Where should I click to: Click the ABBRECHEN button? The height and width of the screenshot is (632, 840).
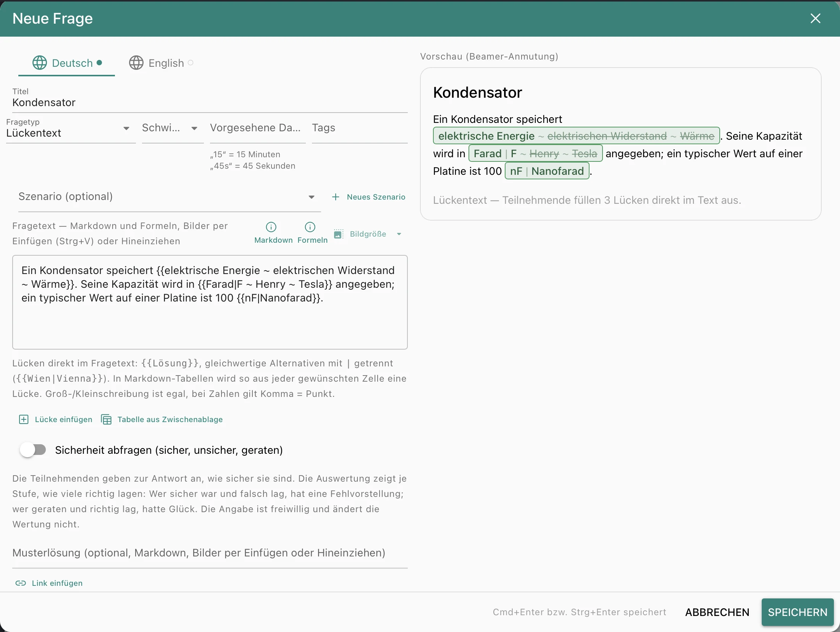tap(717, 612)
